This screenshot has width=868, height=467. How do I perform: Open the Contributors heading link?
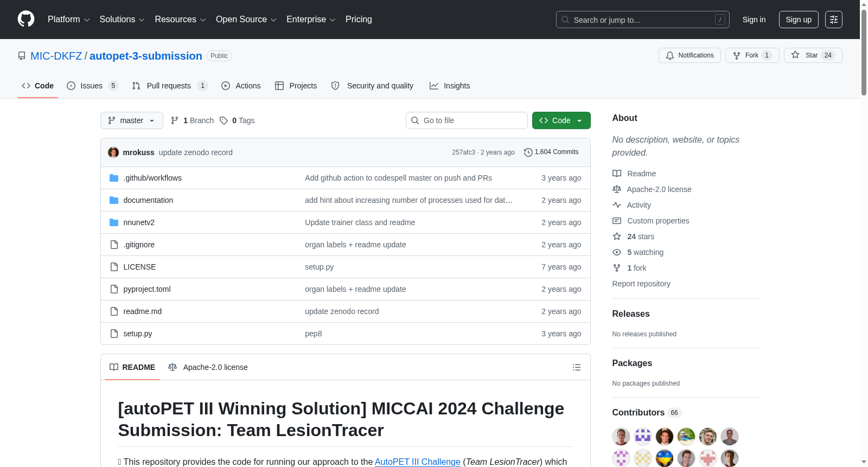(x=647, y=413)
